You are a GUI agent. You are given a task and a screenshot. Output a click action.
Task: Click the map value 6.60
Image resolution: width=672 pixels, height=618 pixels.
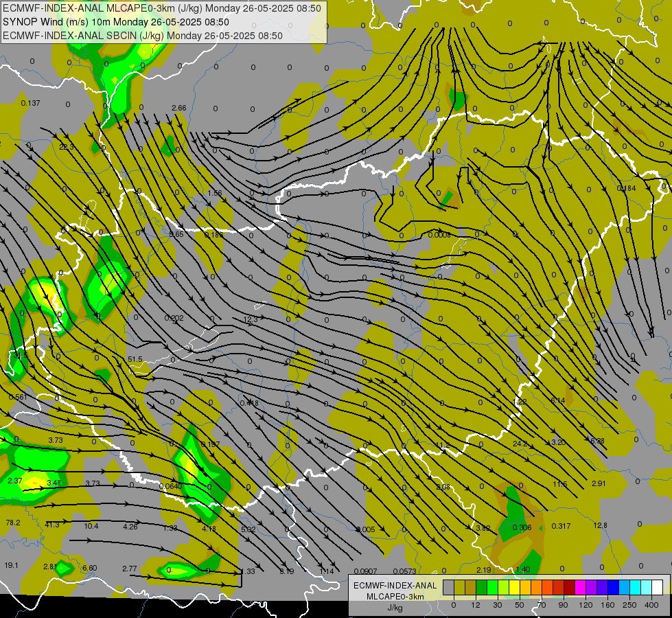pos(89,568)
